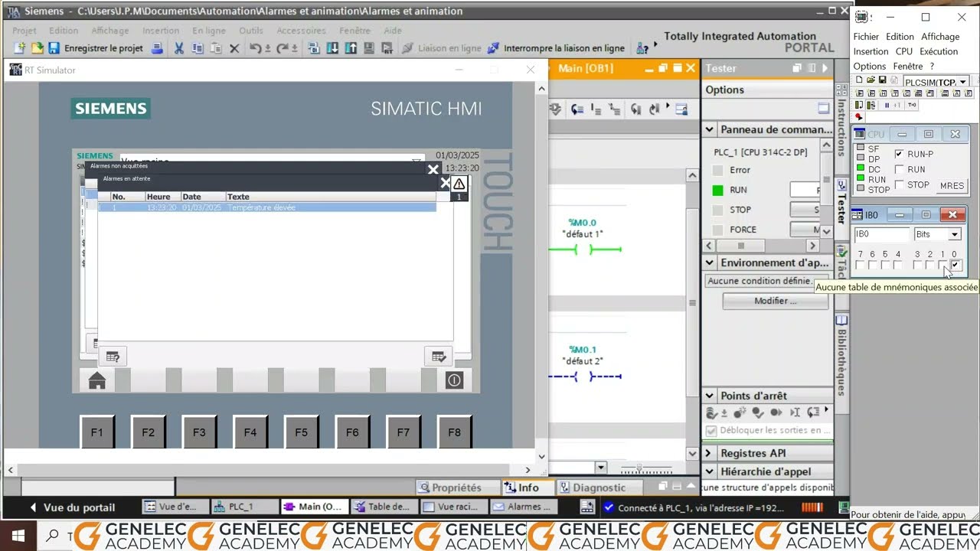Click the IB0 address input field

[x=881, y=234]
